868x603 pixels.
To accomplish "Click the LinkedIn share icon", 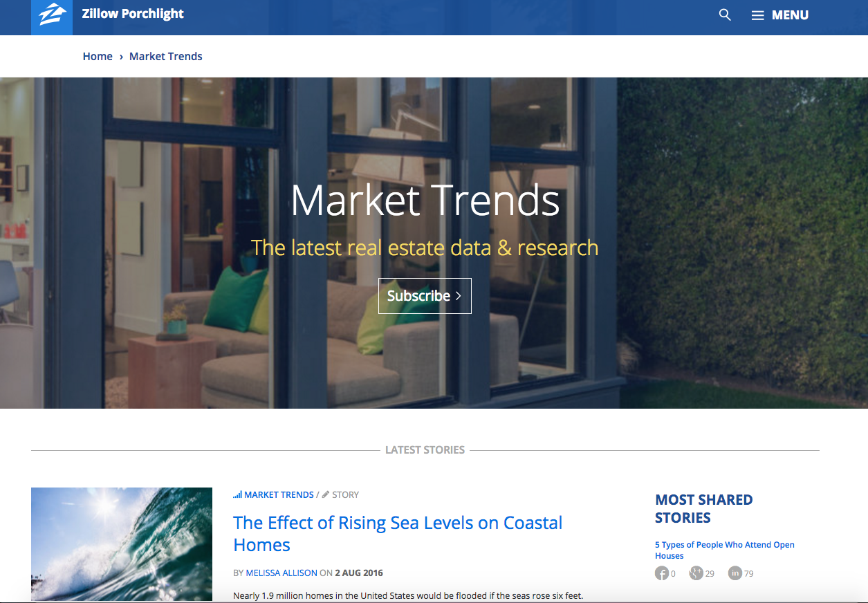I will (735, 573).
